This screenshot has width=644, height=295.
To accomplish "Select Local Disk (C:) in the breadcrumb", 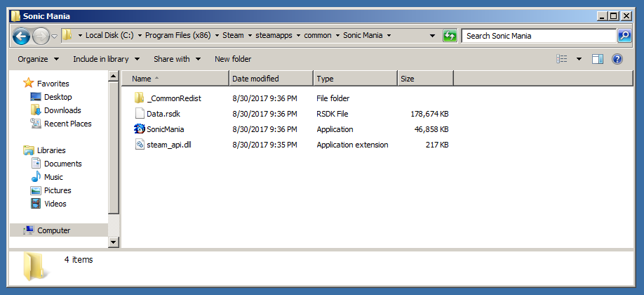I will click(x=109, y=35).
